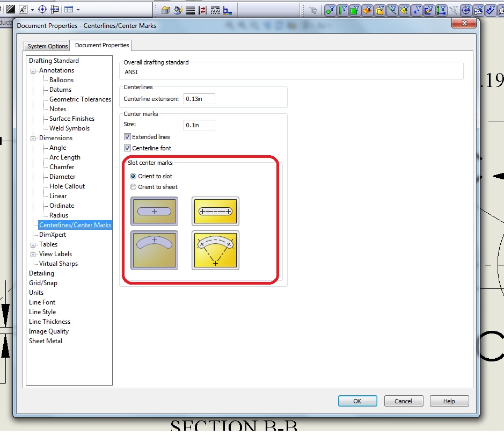Screen dimensions: 504x435
Task: Select Drafting Standard in the tree
Action: coord(54,61)
